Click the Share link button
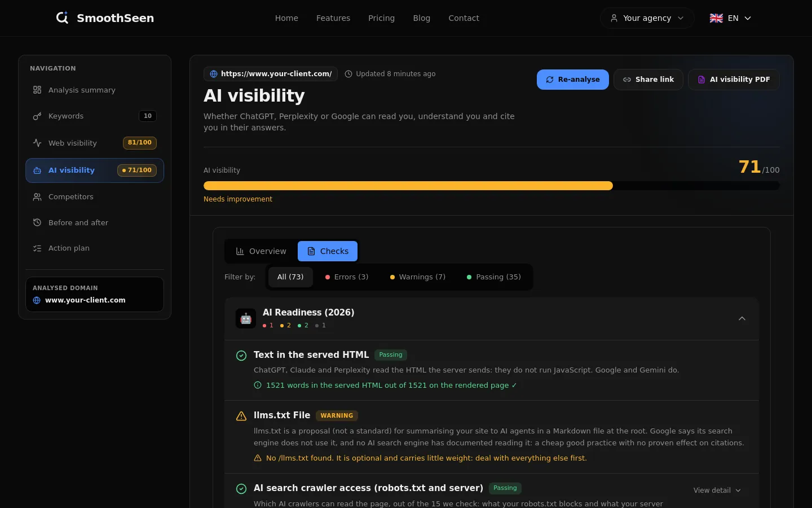 [648, 80]
